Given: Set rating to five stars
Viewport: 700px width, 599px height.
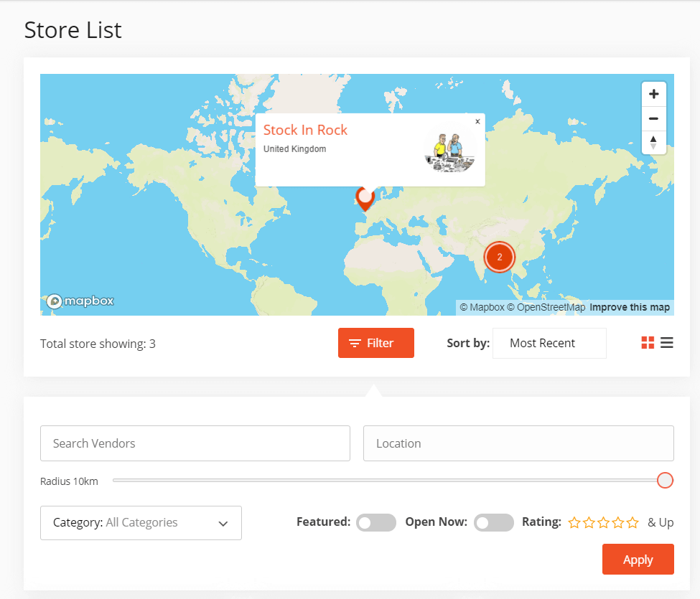Looking at the screenshot, I should coord(633,523).
